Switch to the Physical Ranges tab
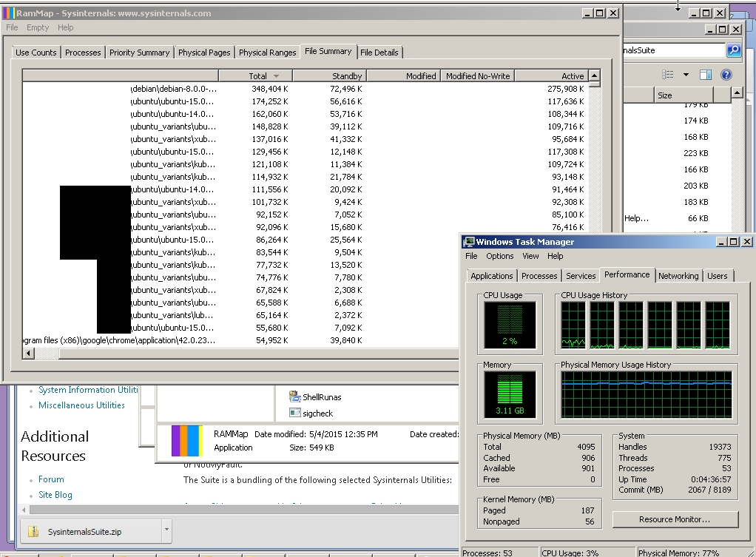The height and width of the screenshot is (557, 756). tap(268, 53)
